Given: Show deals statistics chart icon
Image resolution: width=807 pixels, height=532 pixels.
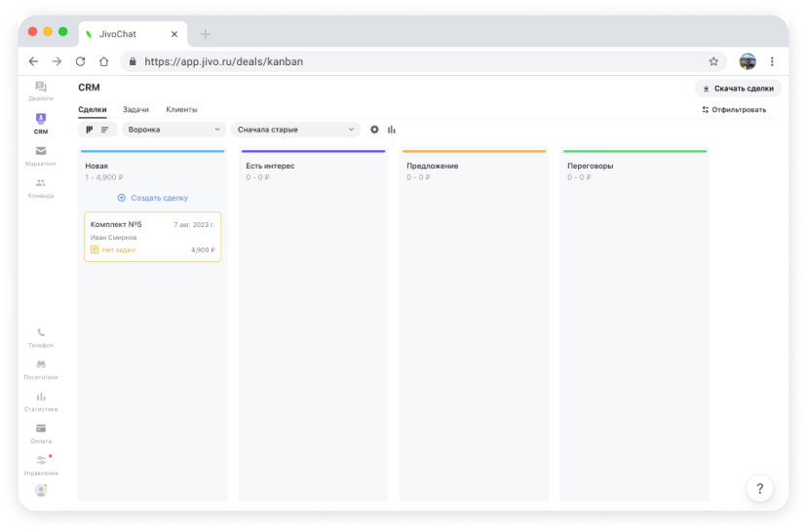Looking at the screenshot, I should [392, 130].
